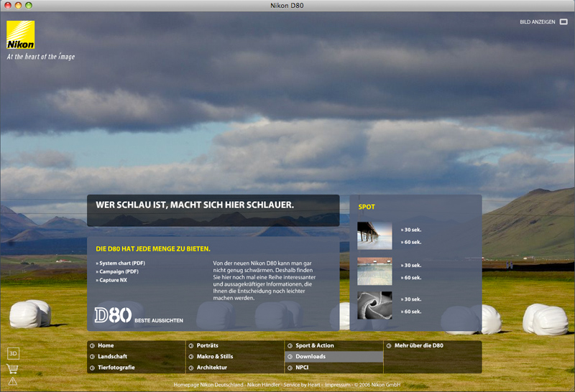
Task: Open the Landschaft section
Action: point(112,357)
